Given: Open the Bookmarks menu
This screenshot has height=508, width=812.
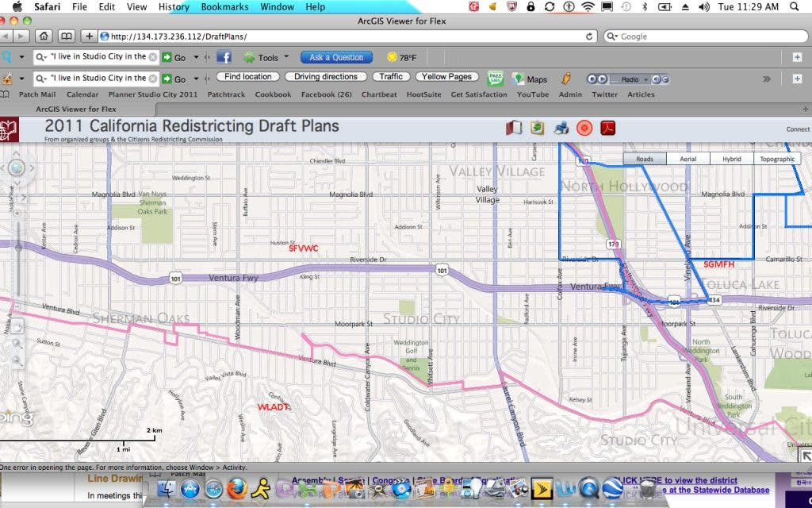Looking at the screenshot, I should [224, 6].
